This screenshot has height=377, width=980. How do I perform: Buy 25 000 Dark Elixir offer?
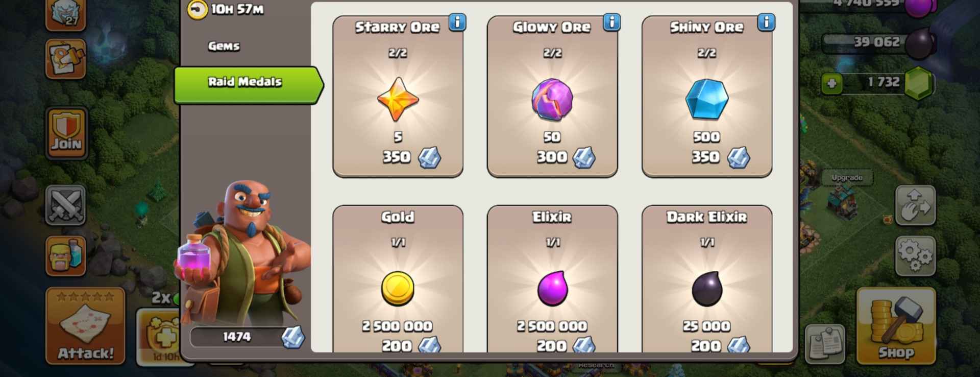[707, 279]
